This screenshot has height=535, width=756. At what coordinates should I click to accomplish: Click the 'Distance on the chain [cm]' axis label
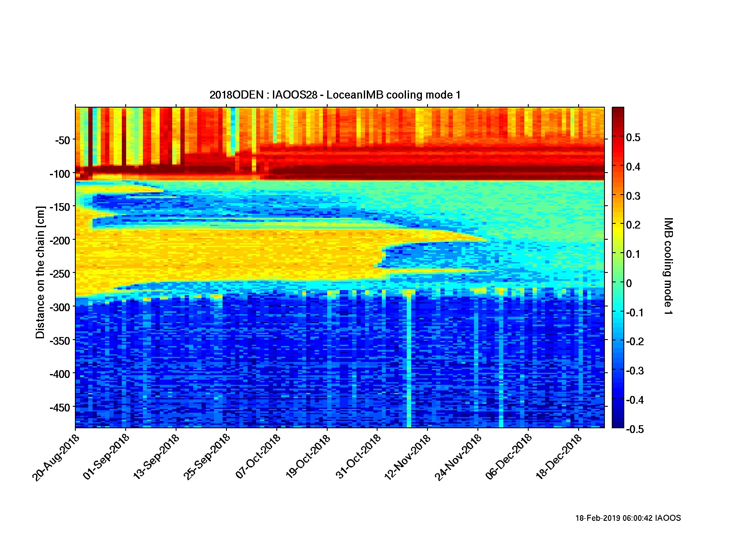click(40, 272)
